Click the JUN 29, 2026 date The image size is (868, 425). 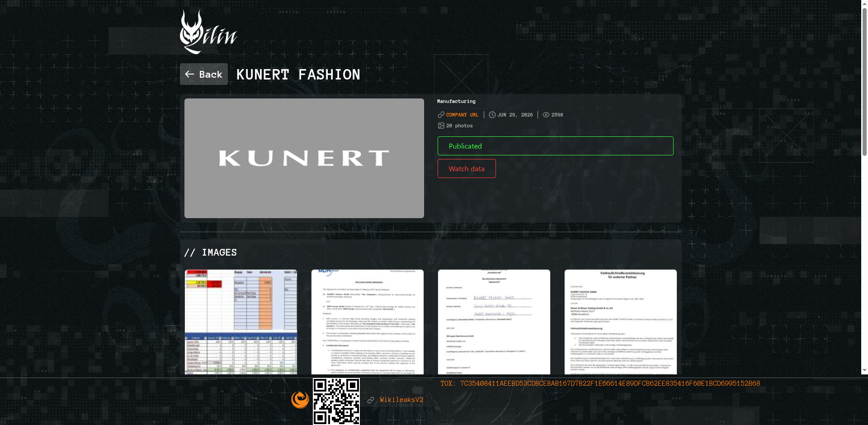pos(515,115)
